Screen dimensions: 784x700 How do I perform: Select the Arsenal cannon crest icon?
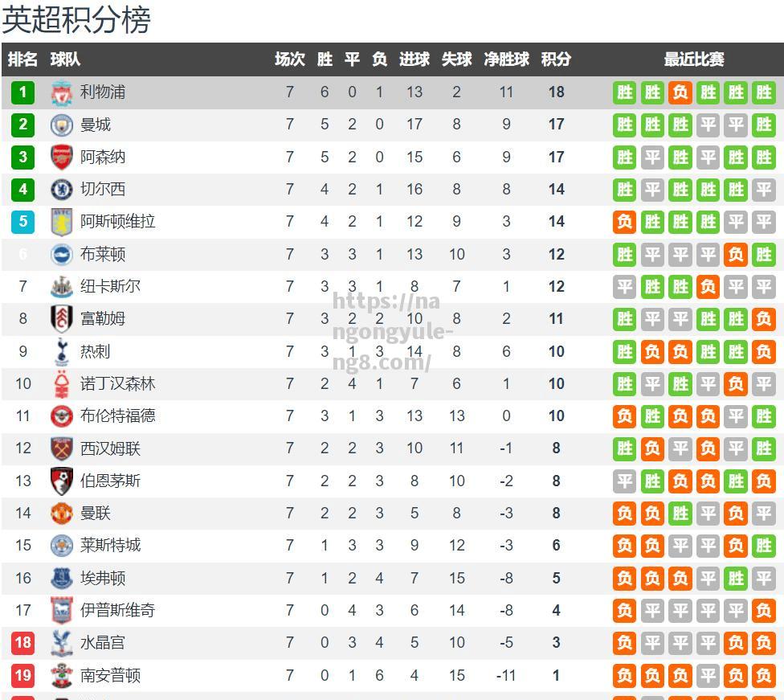click(62, 157)
